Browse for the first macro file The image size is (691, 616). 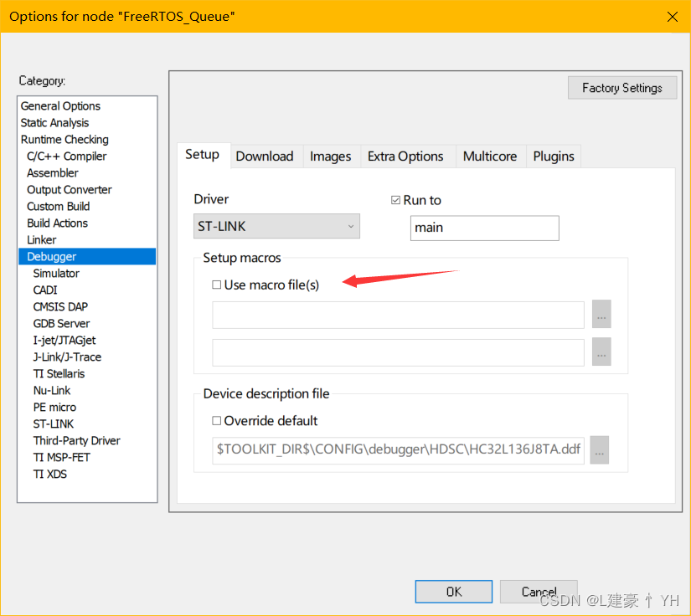click(x=601, y=315)
